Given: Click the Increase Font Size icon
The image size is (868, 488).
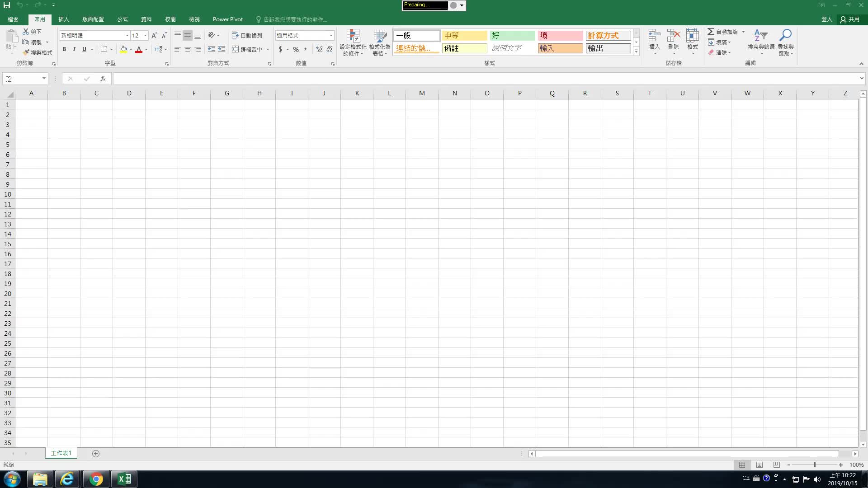Looking at the screenshot, I should (154, 35).
